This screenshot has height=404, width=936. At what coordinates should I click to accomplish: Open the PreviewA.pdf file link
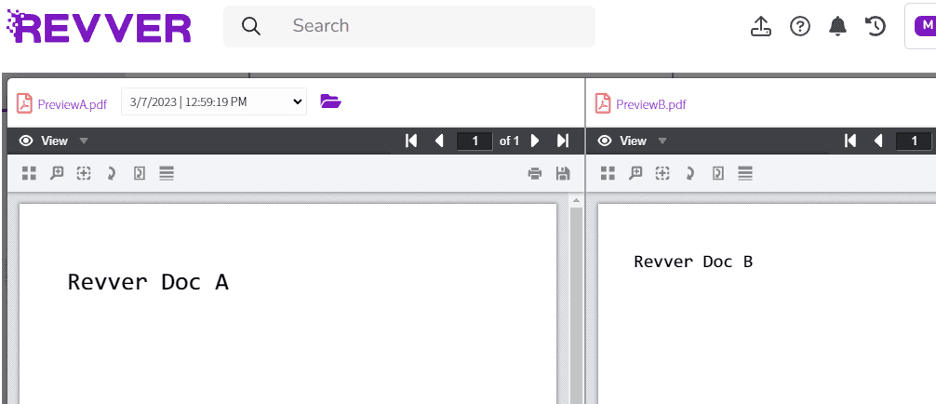(x=71, y=104)
